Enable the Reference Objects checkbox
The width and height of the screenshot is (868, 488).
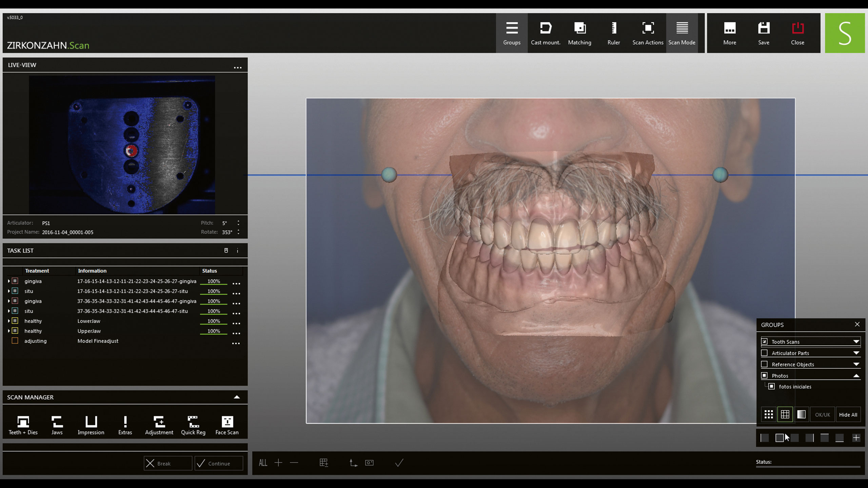pos(764,364)
